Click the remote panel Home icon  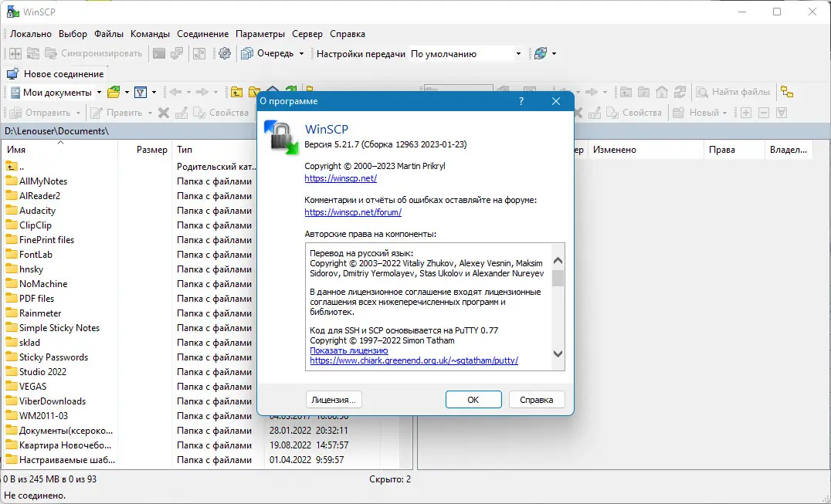[661, 92]
